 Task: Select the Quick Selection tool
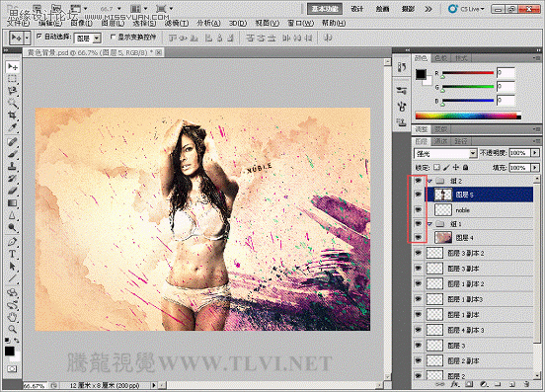[x=13, y=104]
